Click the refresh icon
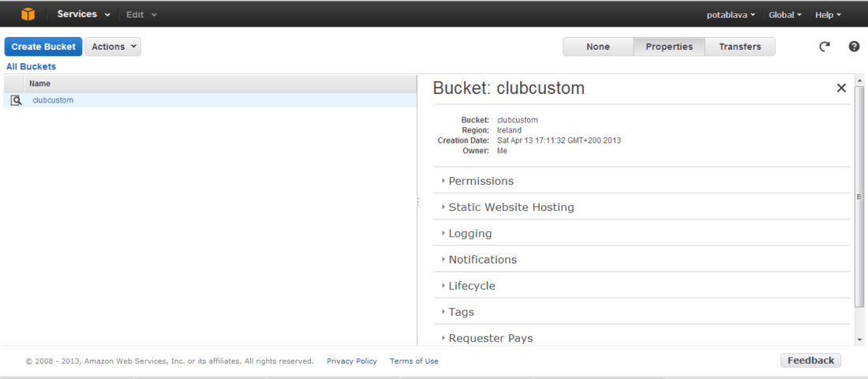868x379 pixels. coord(825,47)
